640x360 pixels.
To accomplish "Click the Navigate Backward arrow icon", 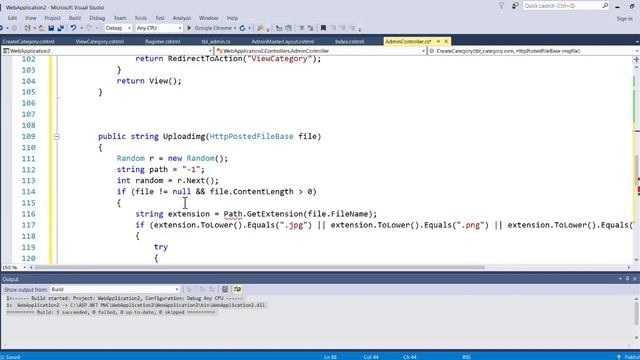I will (2, 28).
